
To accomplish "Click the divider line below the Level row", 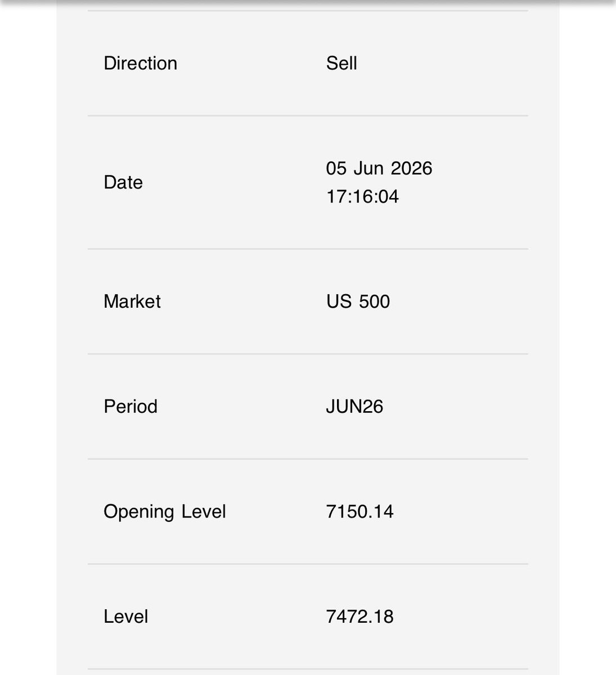I will coord(308,669).
